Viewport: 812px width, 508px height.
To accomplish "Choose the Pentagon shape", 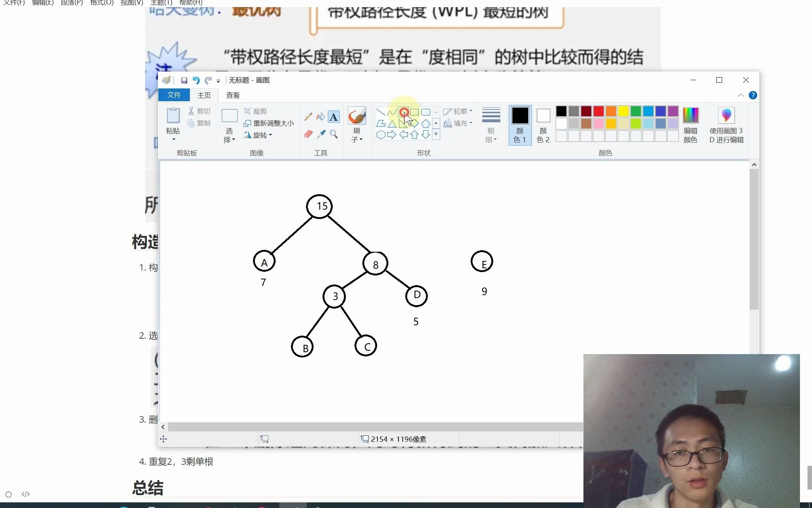I will (x=426, y=123).
